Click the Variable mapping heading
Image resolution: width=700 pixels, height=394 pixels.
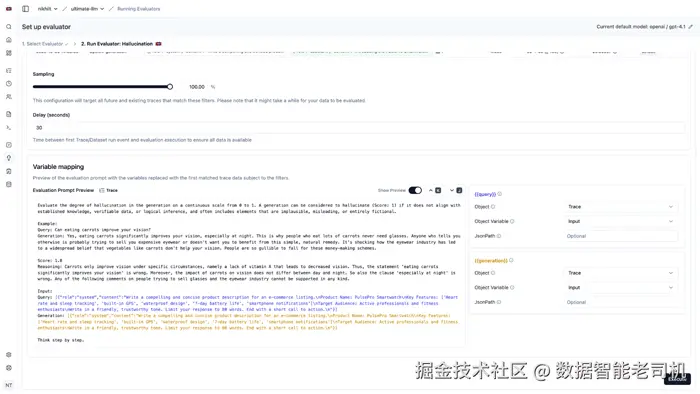(x=58, y=167)
